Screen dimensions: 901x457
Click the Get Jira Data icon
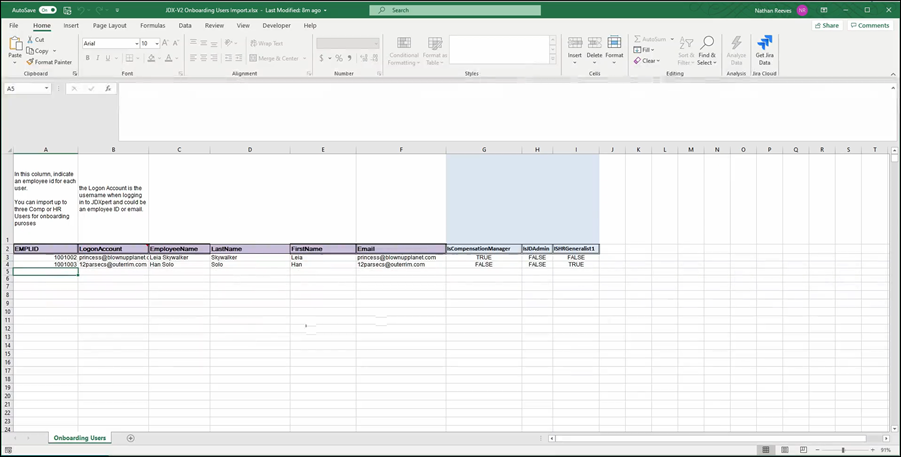765,48
